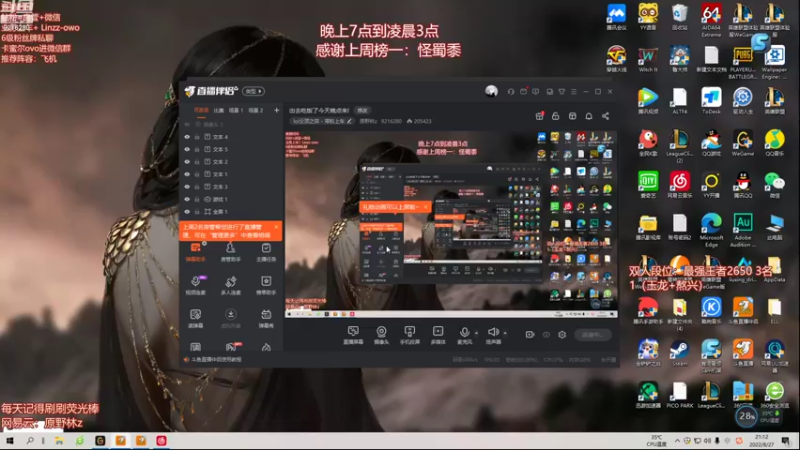
Task: Hide the 文本 1 source layer
Action: (187, 174)
